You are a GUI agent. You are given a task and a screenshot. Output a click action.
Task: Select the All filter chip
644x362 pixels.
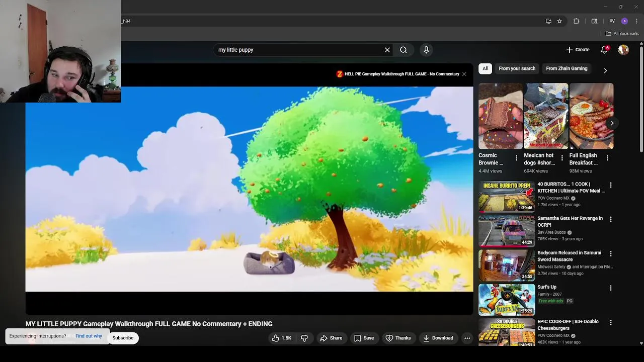[485, 68]
